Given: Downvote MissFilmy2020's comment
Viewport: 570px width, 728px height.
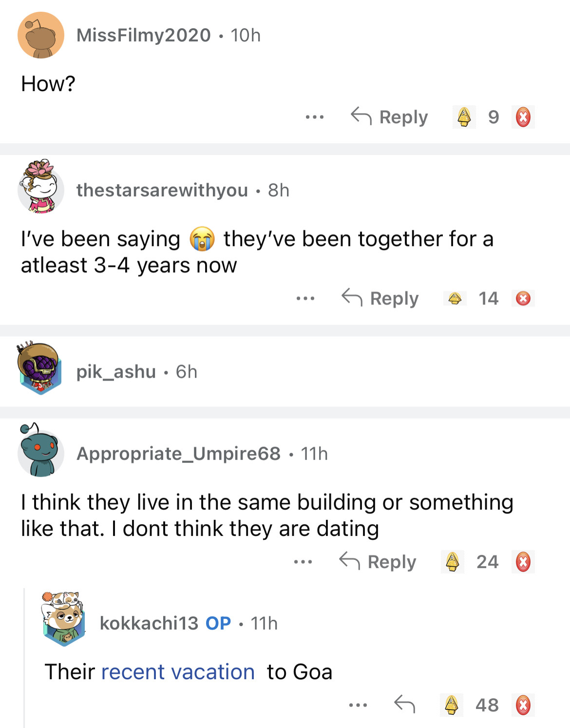Looking at the screenshot, I should (523, 117).
